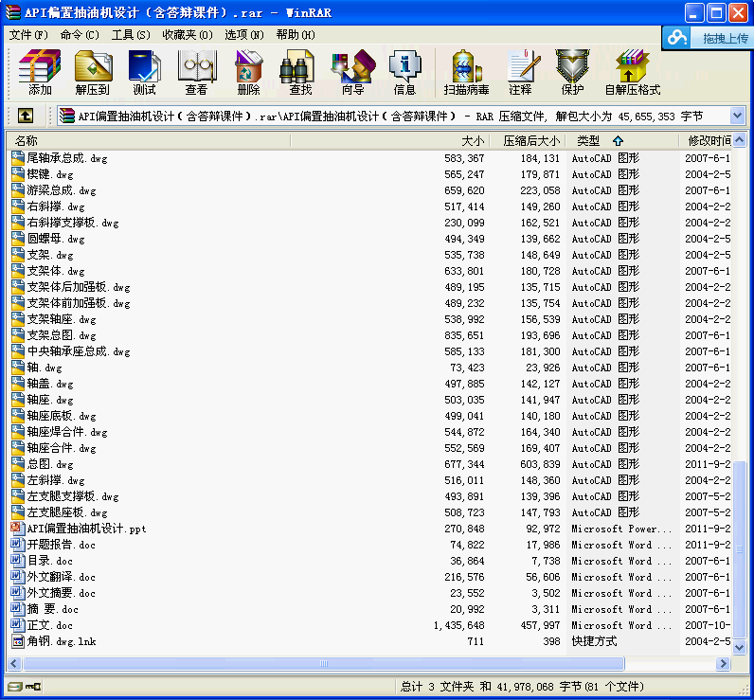
Task: Open the 文件(F) menu
Action: pos(28,35)
